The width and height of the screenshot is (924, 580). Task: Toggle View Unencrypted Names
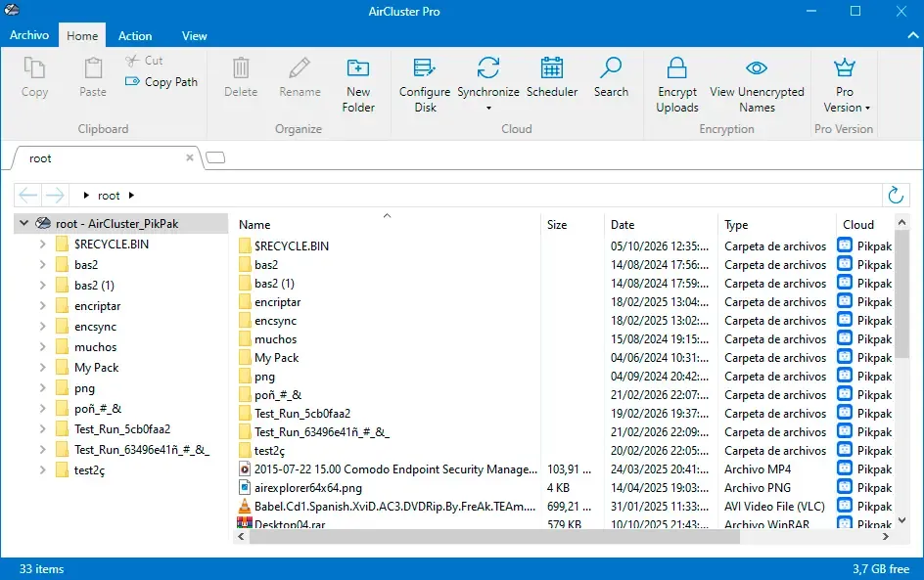[x=757, y=83]
